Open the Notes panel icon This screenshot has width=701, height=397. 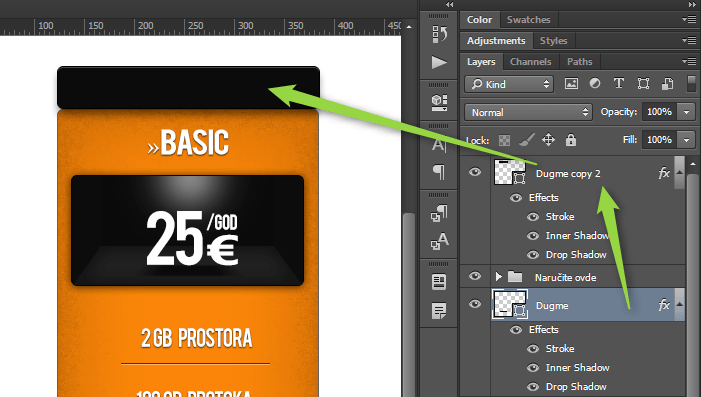[x=439, y=311]
